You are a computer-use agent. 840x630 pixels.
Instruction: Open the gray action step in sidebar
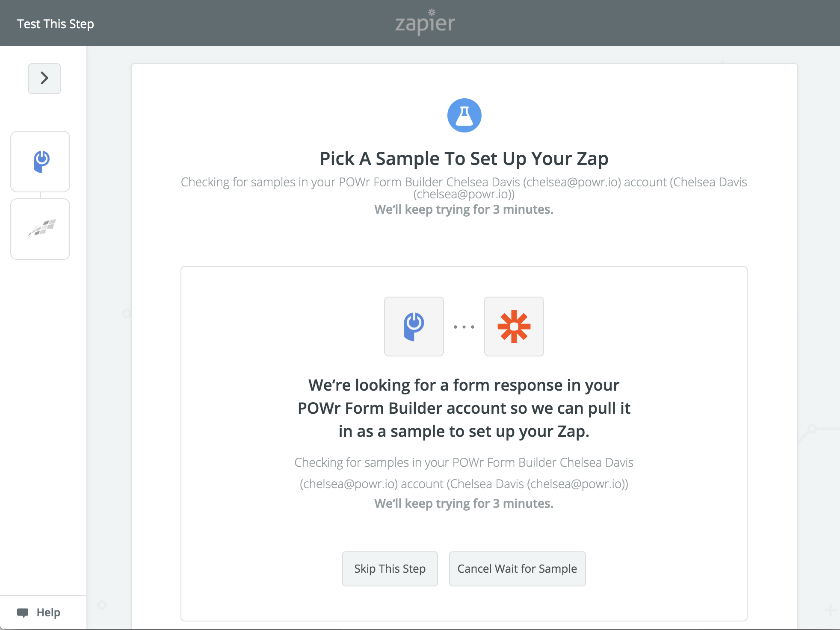pos(40,229)
